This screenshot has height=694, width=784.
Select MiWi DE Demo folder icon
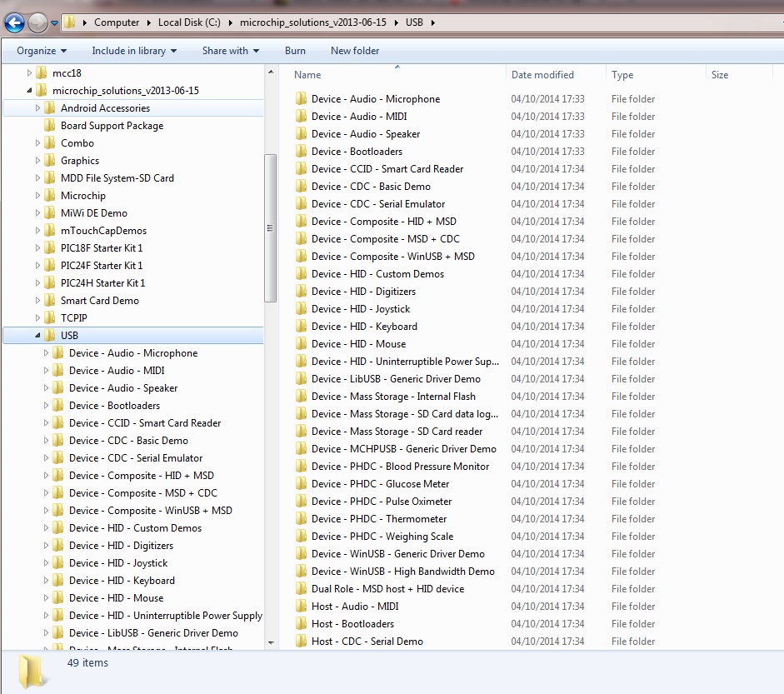pyautogui.click(x=49, y=213)
